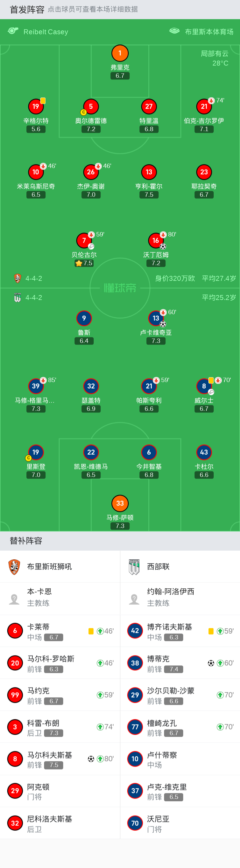The width and height of the screenshot is (240, 868).
Task: Tap player 沃丁厄姆 number 16 badge
Action: coord(156,241)
